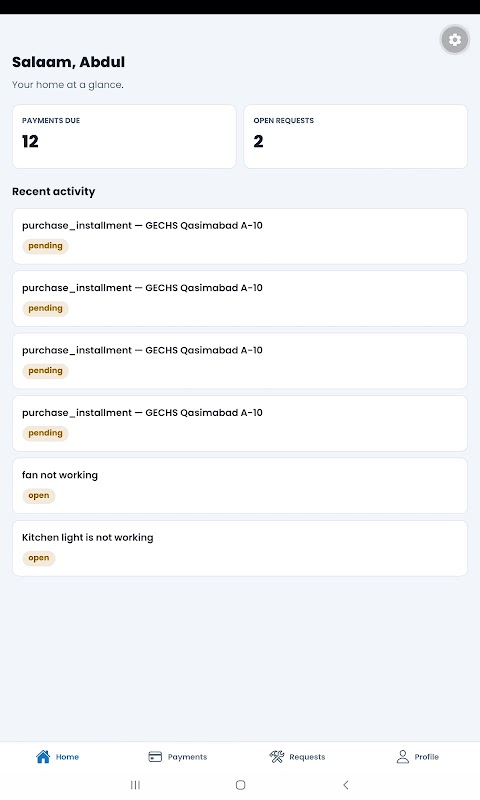480x800 pixels.
Task: Open third purchase_installment activity entry
Action: click(x=240, y=361)
